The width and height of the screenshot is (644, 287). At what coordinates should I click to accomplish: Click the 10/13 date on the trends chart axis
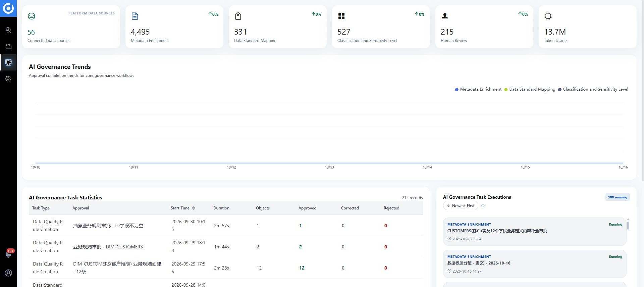pyautogui.click(x=329, y=167)
